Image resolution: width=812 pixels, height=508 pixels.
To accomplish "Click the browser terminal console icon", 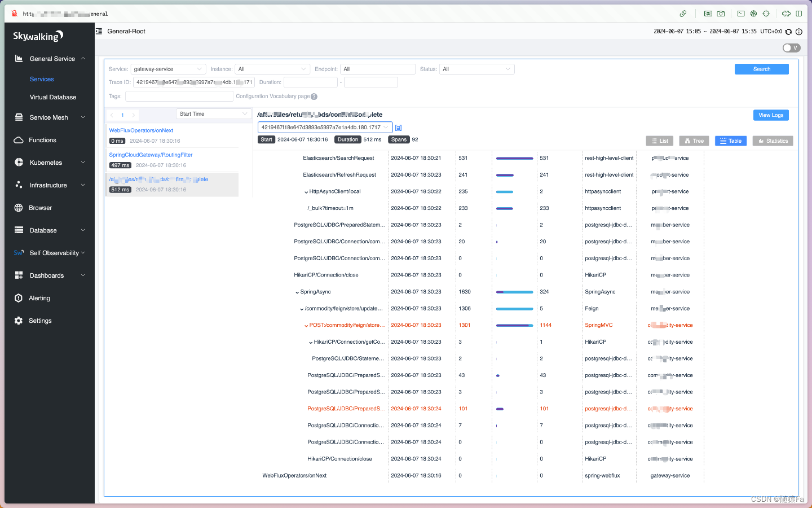I will tap(741, 14).
